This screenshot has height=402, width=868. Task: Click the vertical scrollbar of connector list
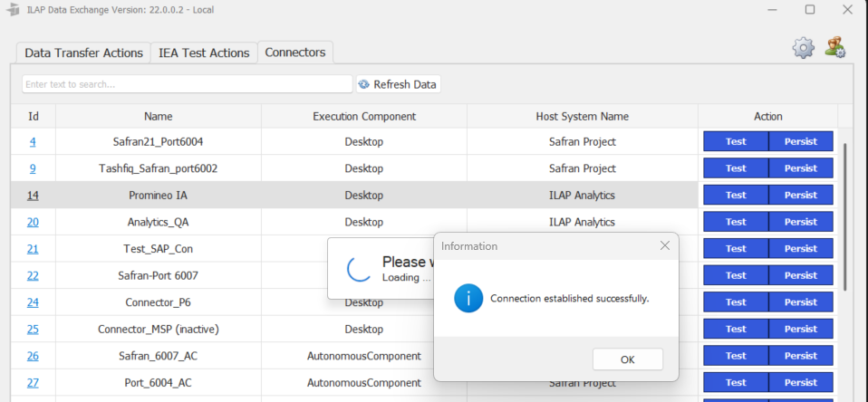click(x=844, y=217)
